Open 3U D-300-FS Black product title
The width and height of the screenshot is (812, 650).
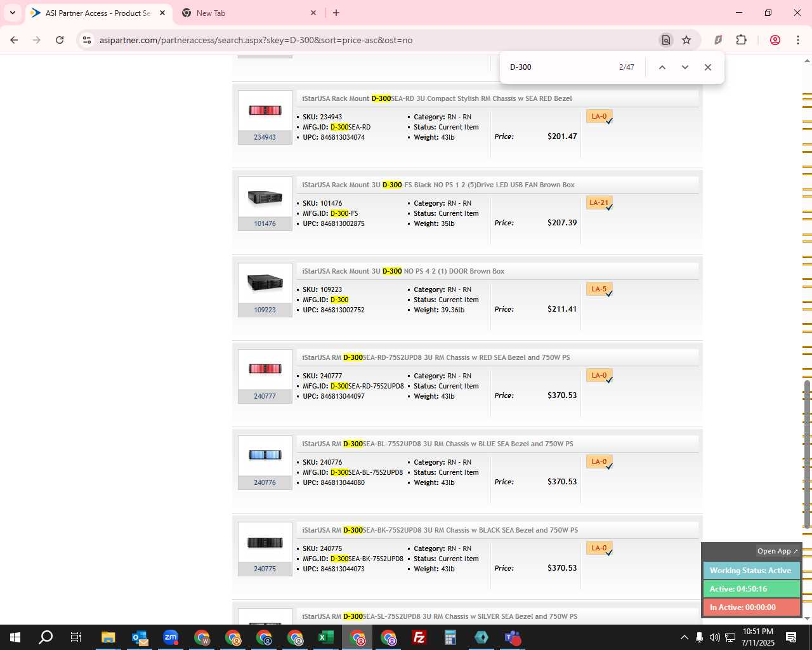tap(438, 185)
